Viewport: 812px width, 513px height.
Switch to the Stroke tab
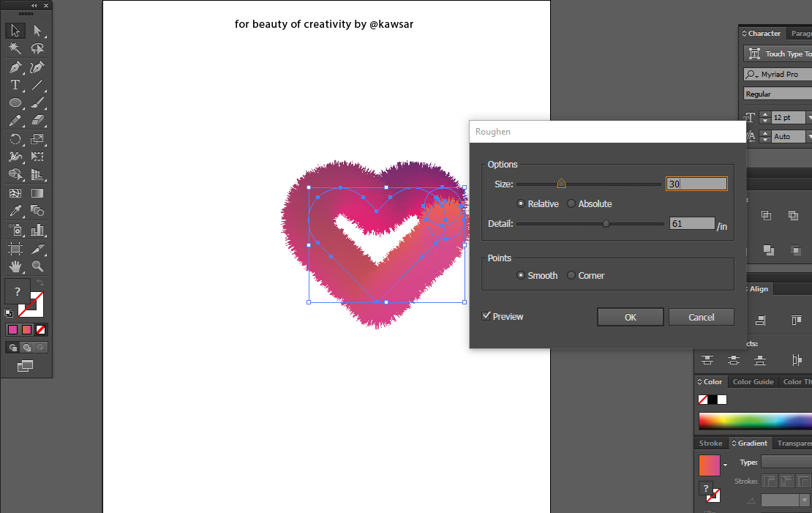710,443
